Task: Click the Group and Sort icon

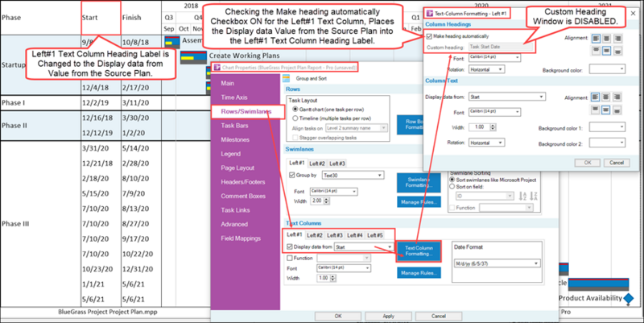Action: click(287, 78)
